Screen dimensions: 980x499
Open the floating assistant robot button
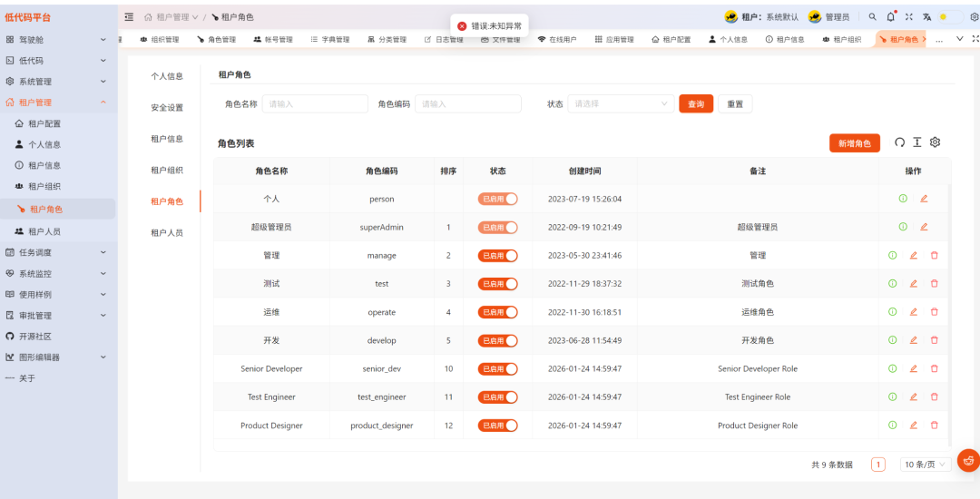[x=969, y=461]
